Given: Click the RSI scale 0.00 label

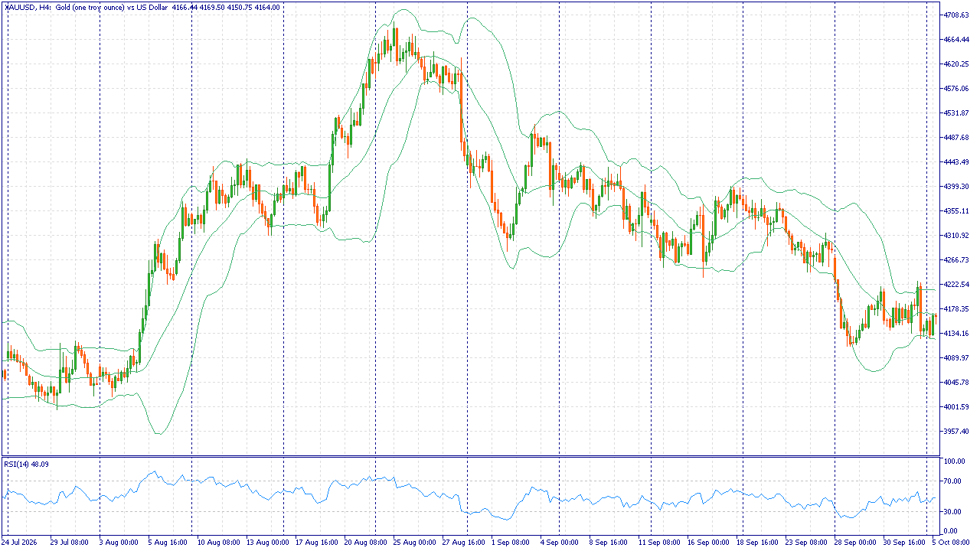Looking at the screenshot, I should (x=952, y=530).
